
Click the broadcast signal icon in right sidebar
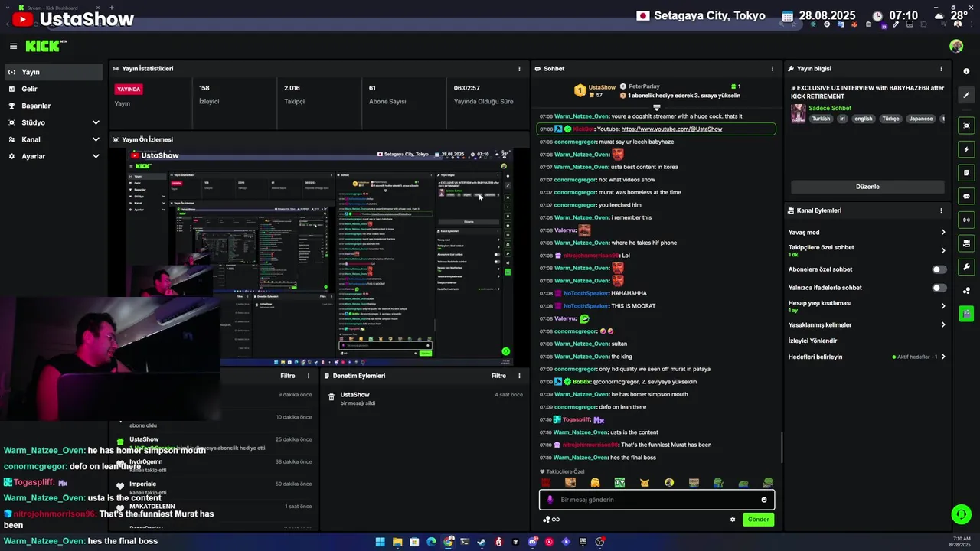[x=966, y=220]
